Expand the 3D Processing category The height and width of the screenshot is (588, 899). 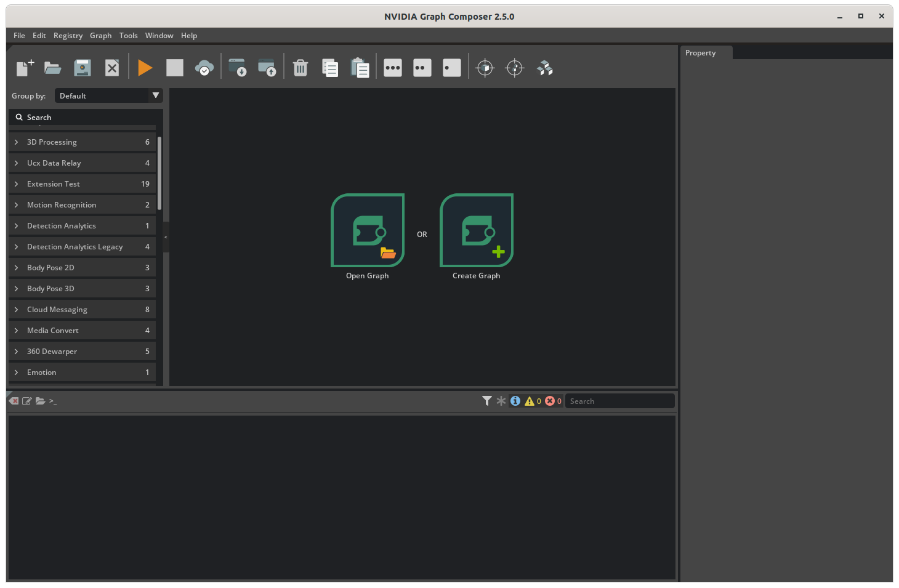click(x=83, y=142)
